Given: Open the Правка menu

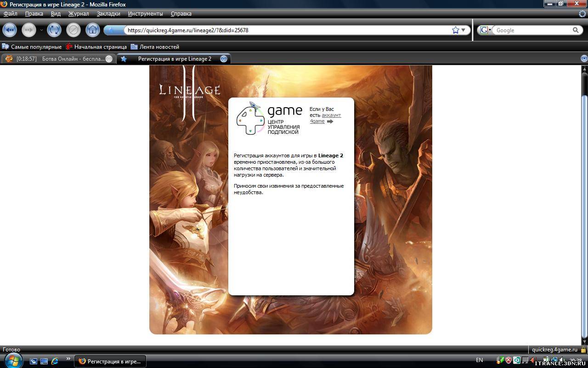Looking at the screenshot, I should point(34,14).
